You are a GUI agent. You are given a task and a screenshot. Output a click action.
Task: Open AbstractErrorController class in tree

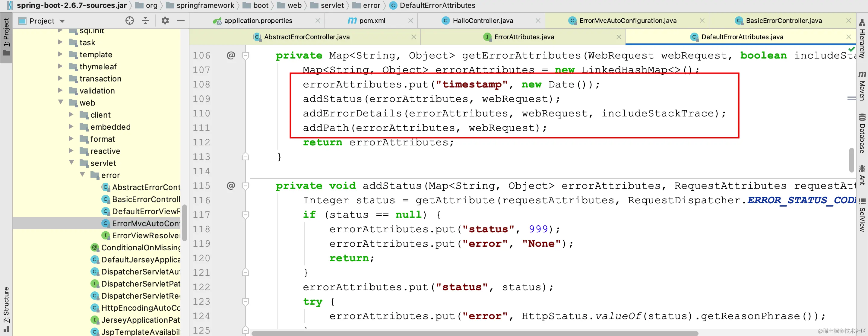[x=141, y=187]
